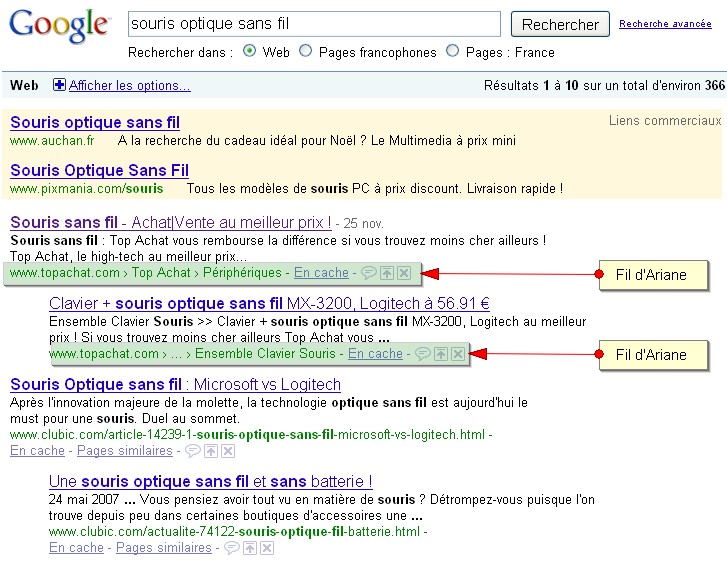This screenshot has width=727, height=562.
Task: Click www.topachat.com URL in first result
Action: (x=64, y=273)
